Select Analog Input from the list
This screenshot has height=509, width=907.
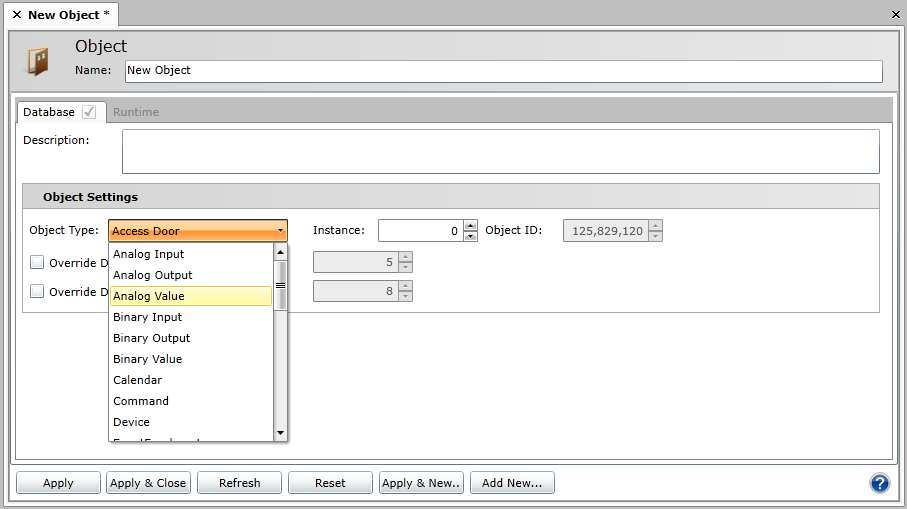tap(190, 254)
